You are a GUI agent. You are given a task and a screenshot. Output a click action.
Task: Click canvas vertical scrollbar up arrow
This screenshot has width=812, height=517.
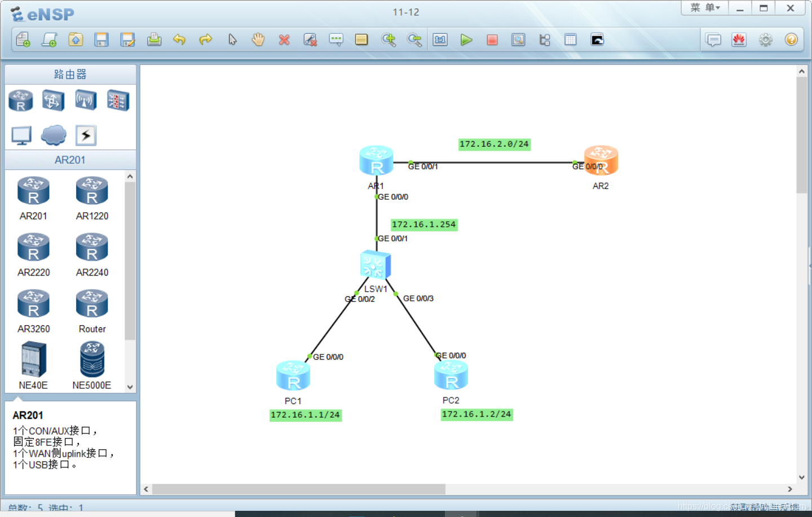tap(801, 72)
